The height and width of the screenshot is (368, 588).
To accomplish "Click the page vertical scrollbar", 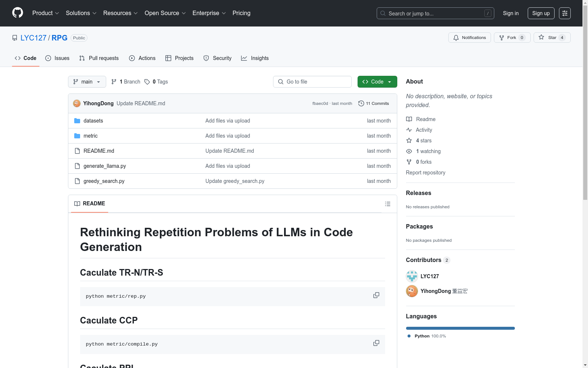I will 585,103.
